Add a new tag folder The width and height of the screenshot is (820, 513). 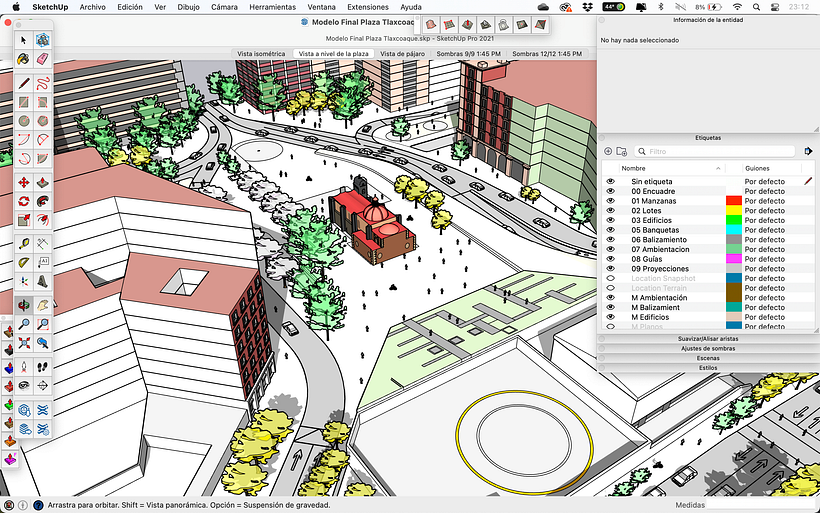click(621, 151)
